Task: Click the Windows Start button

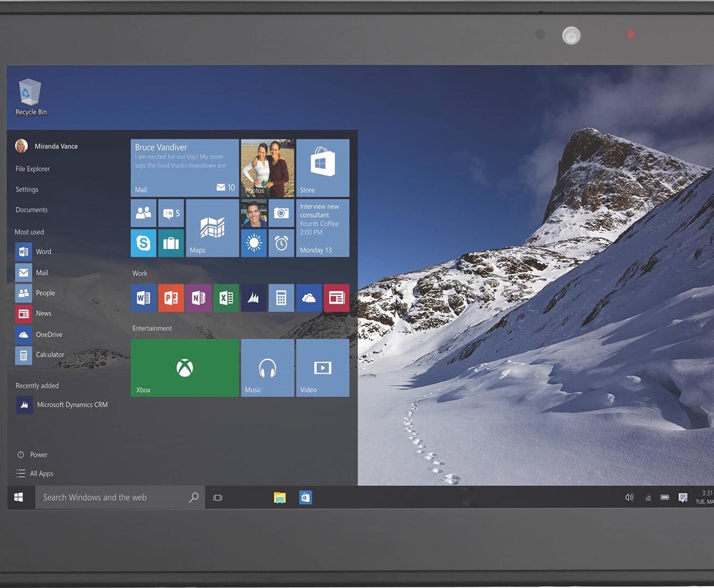Action: pyautogui.click(x=19, y=497)
